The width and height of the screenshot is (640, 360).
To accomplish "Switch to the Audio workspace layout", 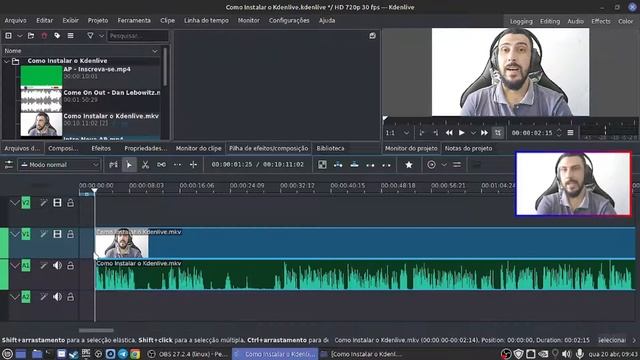I will (576, 21).
